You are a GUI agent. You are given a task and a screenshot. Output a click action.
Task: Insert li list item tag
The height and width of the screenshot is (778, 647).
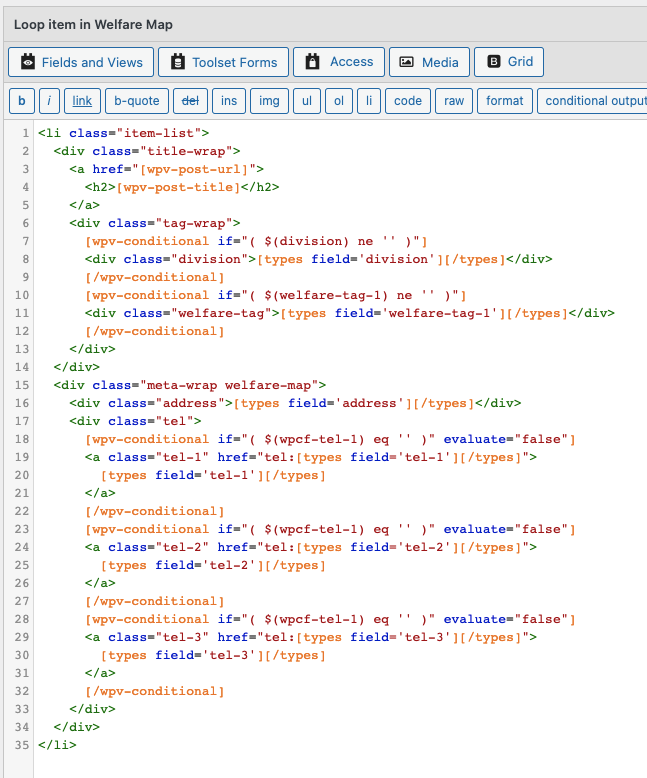point(369,101)
